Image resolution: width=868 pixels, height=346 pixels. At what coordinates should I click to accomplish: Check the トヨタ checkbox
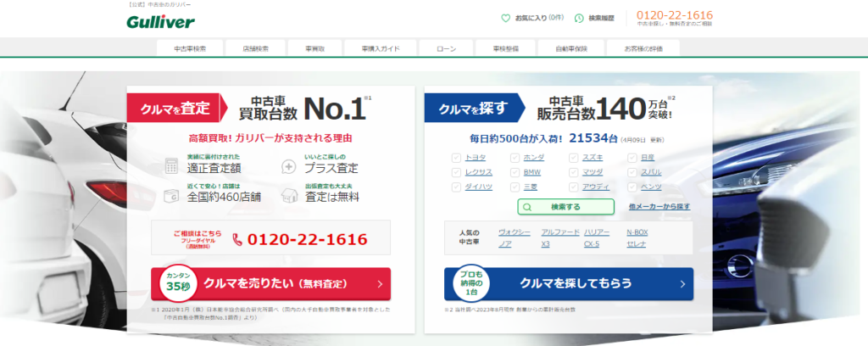coord(457,158)
